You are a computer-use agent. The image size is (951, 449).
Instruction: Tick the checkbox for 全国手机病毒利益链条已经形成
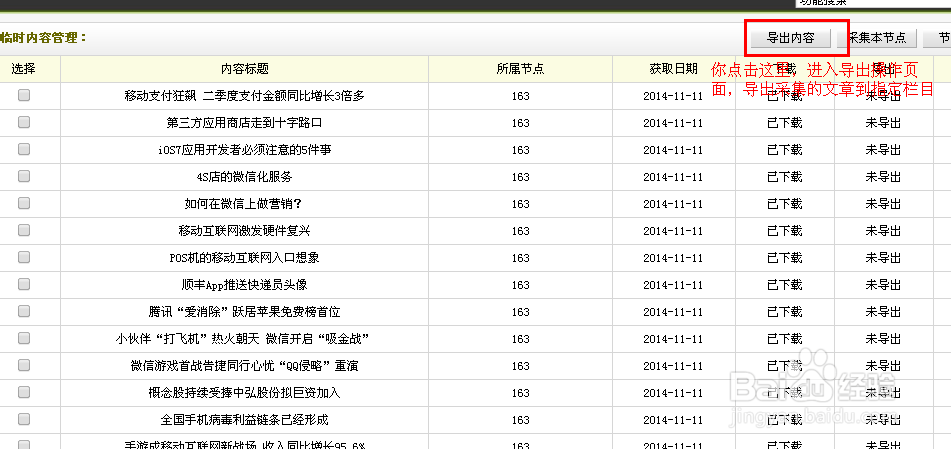tap(24, 419)
